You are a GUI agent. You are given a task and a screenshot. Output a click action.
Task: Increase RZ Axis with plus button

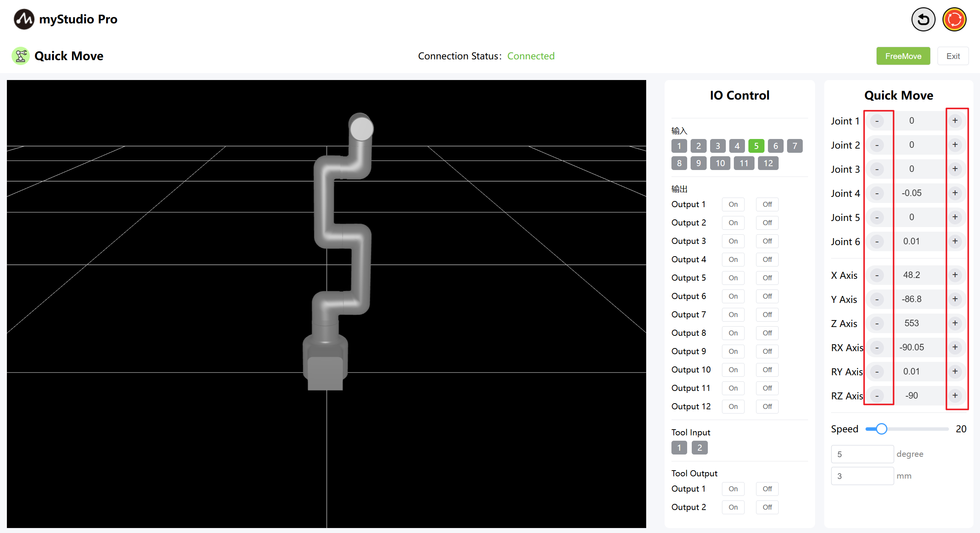(x=955, y=396)
